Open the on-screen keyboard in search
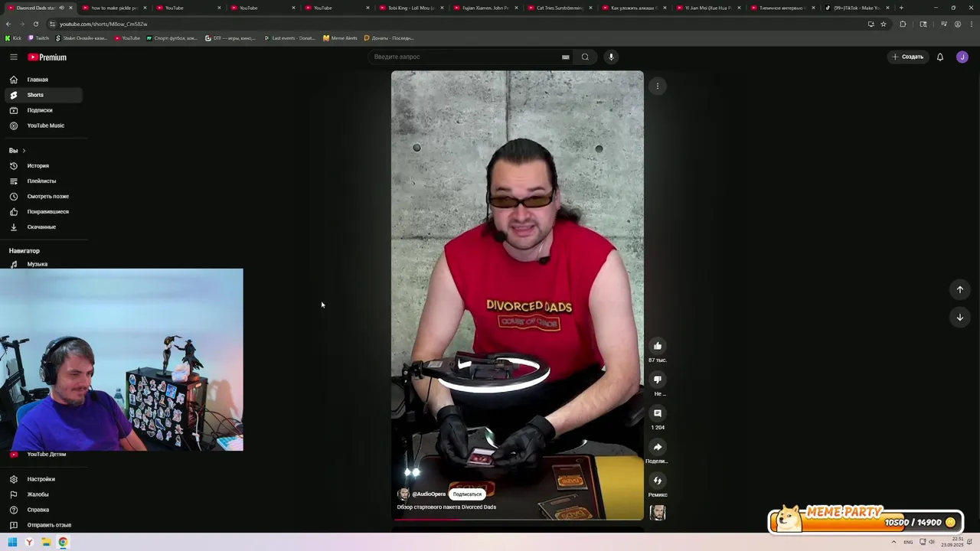The height and width of the screenshot is (551, 980). (566, 57)
